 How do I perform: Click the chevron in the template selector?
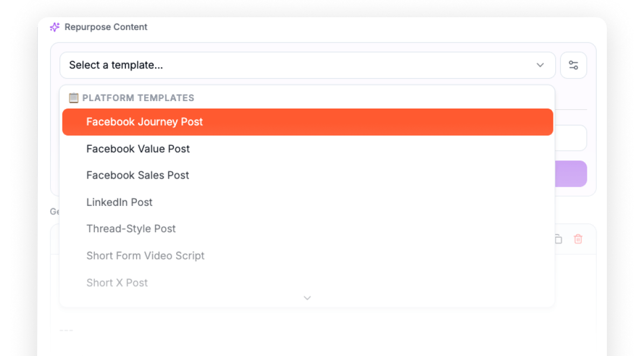point(540,65)
